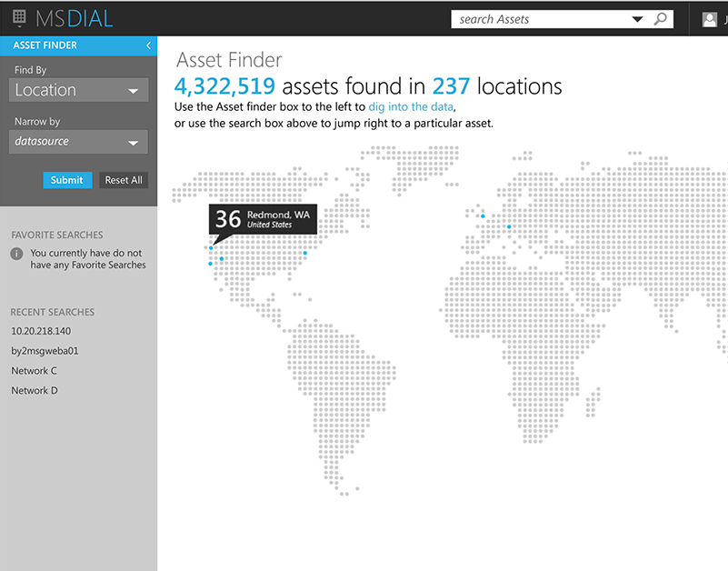Click the Reset All button
Screen dimensions: 728x571
(124, 180)
